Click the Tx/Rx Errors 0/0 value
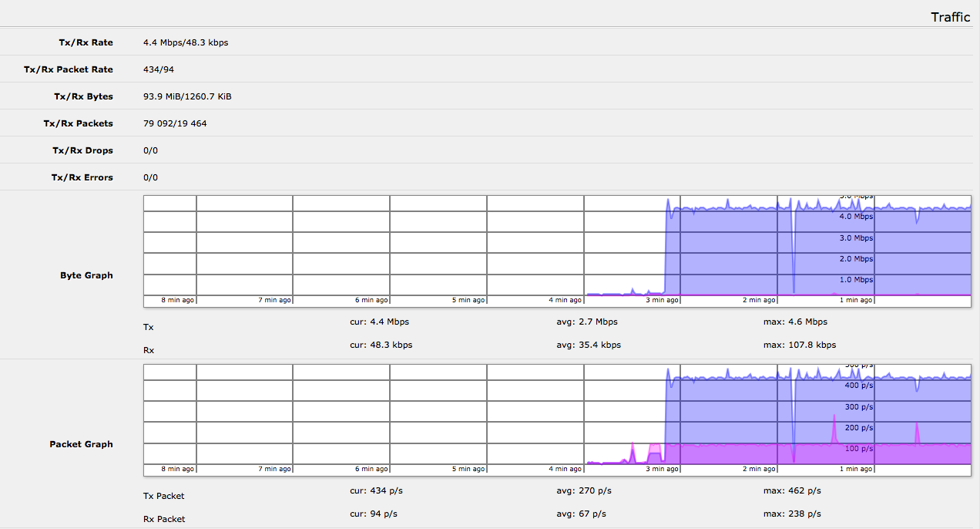980x529 pixels. (149, 177)
